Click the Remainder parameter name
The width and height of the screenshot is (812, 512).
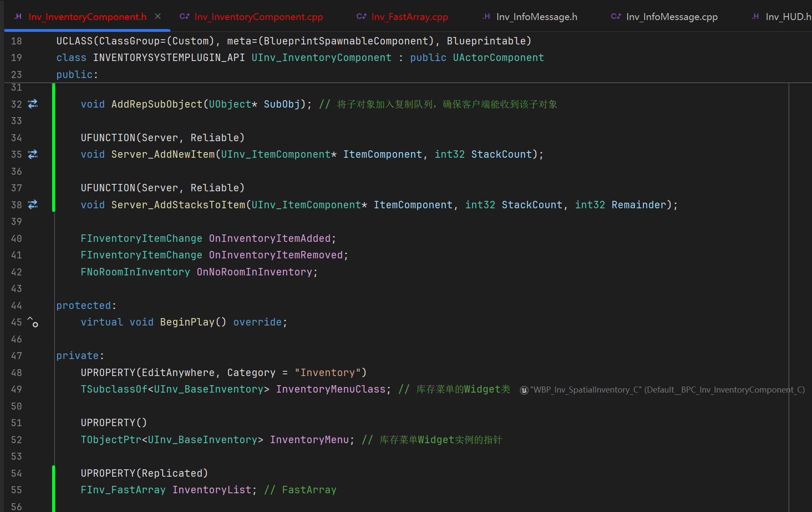pos(639,205)
